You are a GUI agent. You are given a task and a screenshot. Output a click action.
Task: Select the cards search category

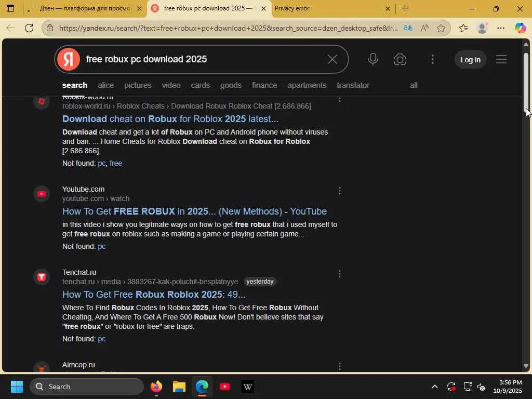point(200,85)
